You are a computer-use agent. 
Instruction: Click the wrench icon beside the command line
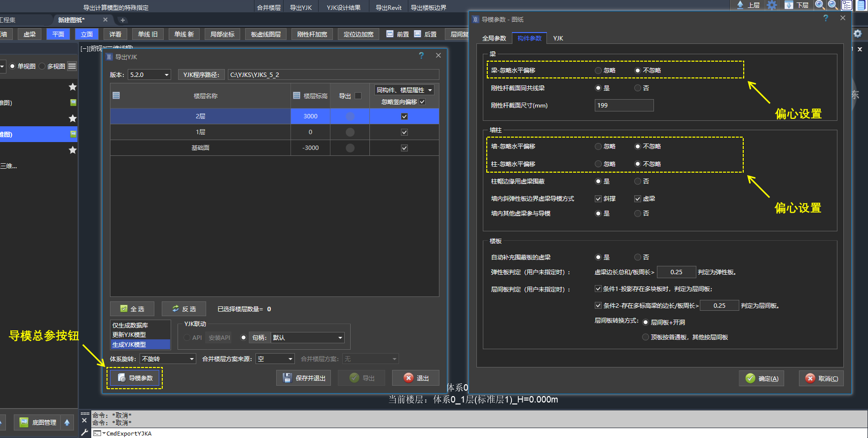click(84, 433)
